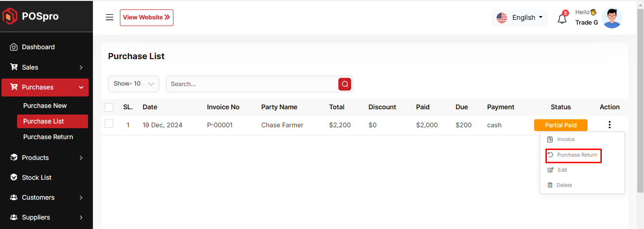Click inside the Search text field

(251, 84)
